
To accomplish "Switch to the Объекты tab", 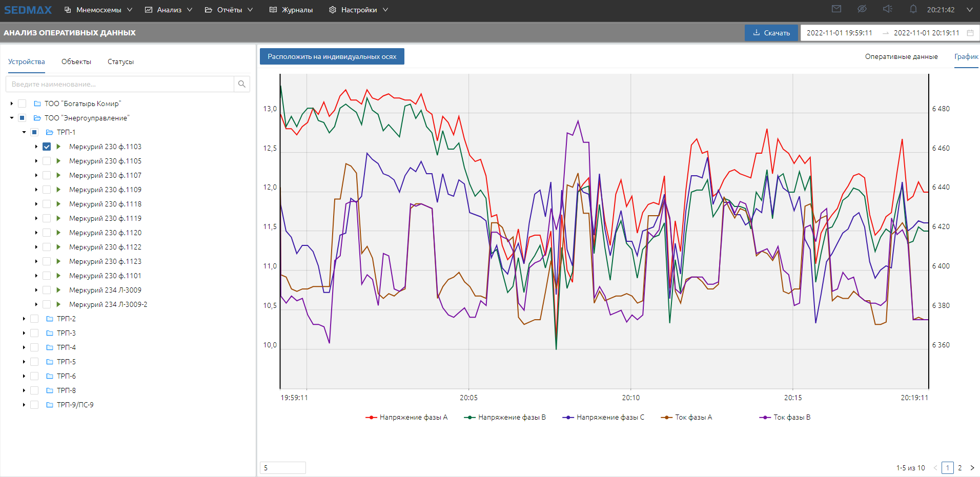I will tap(76, 61).
